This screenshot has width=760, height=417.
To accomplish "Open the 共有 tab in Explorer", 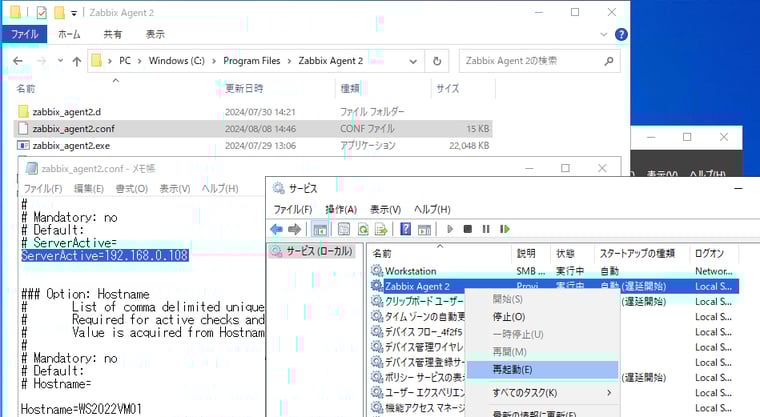I will tap(112, 34).
